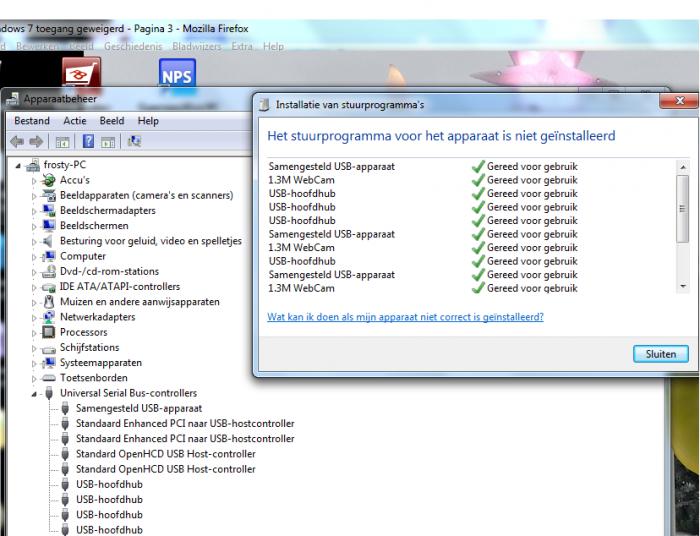Close the Installatie van stuurprogramma's dialog
The height and width of the screenshot is (536, 700).
679,101
